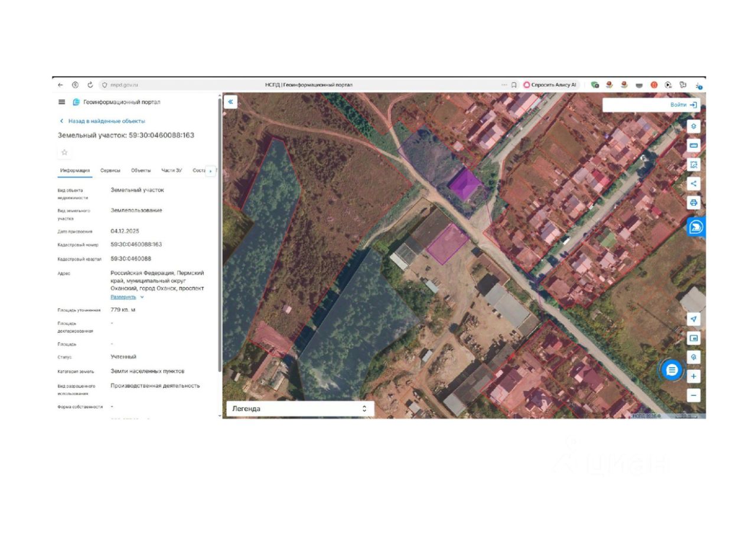This screenshot has width=756, height=534.
Task: Click the Кадастровый номер value 59:30:0460088:163
Action: coord(136,244)
